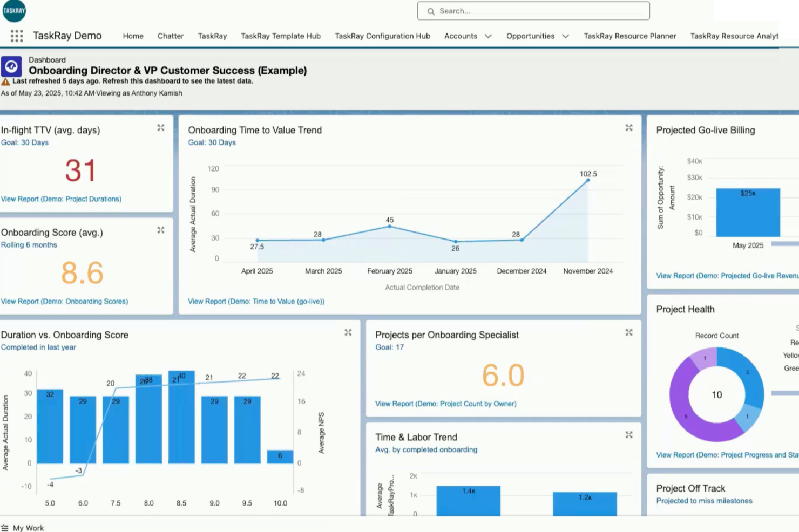Image resolution: width=799 pixels, height=532 pixels.
Task: Click the Project Health widget title
Action: tap(685, 309)
